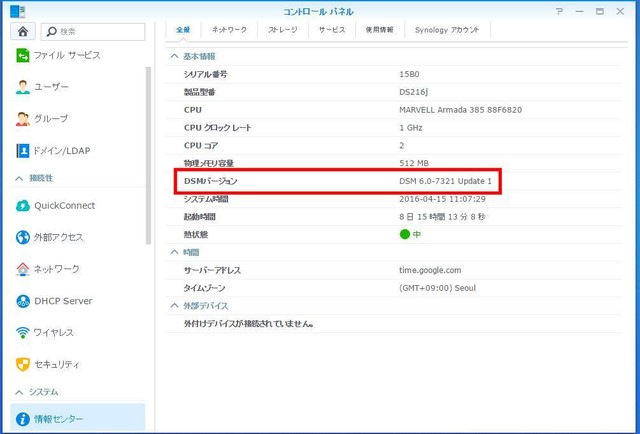This screenshot has height=434, width=640.
Task: Click the 起動時間 uptime value
Action: tap(442, 217)
